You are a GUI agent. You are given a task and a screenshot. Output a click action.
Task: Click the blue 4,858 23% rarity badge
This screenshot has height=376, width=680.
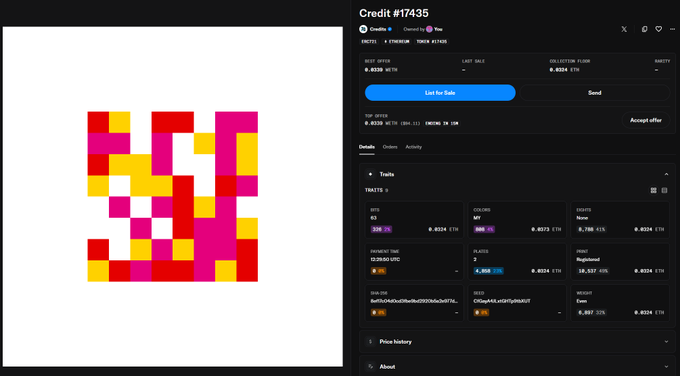tap(489, 271)
